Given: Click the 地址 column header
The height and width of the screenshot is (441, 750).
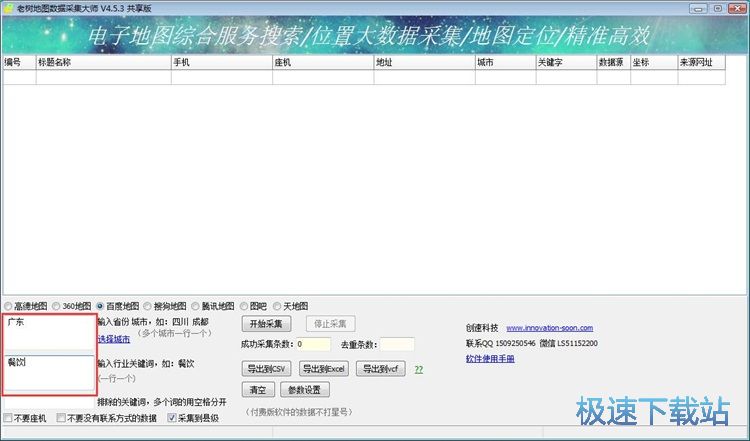Looking at the screenshot, I should (425, 62).
